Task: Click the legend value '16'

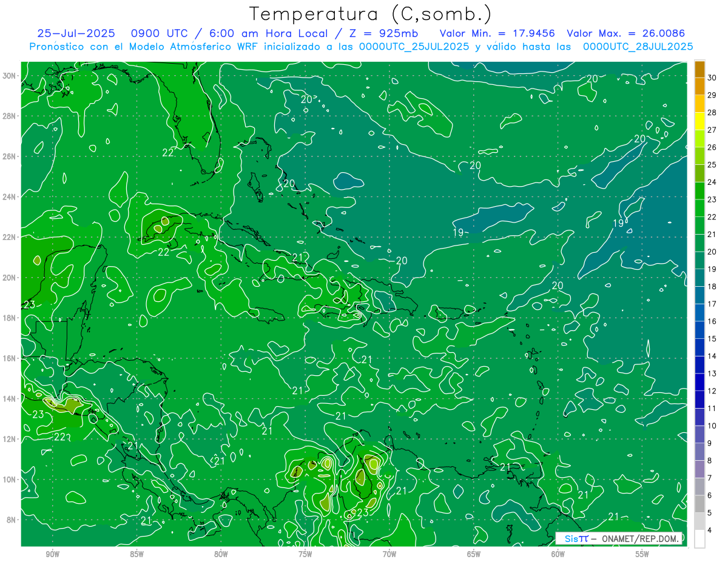Action: 712,321
